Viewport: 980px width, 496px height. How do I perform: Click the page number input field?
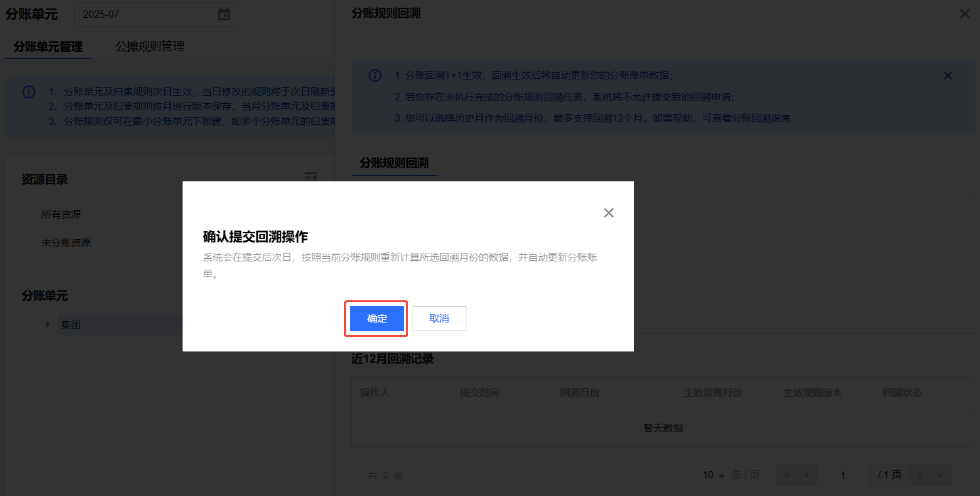click(x=843, y=475)
